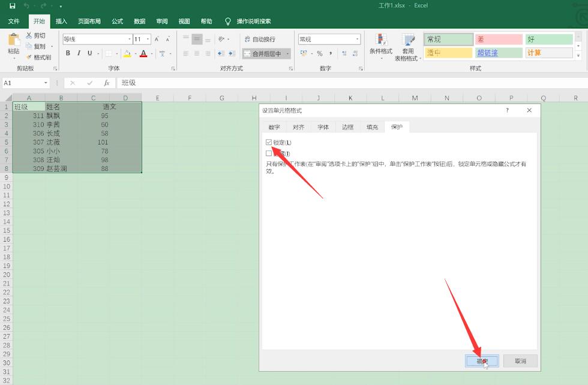
Task: Uncheck the 锁定(L) checkbox
Action: pos(269,142)
